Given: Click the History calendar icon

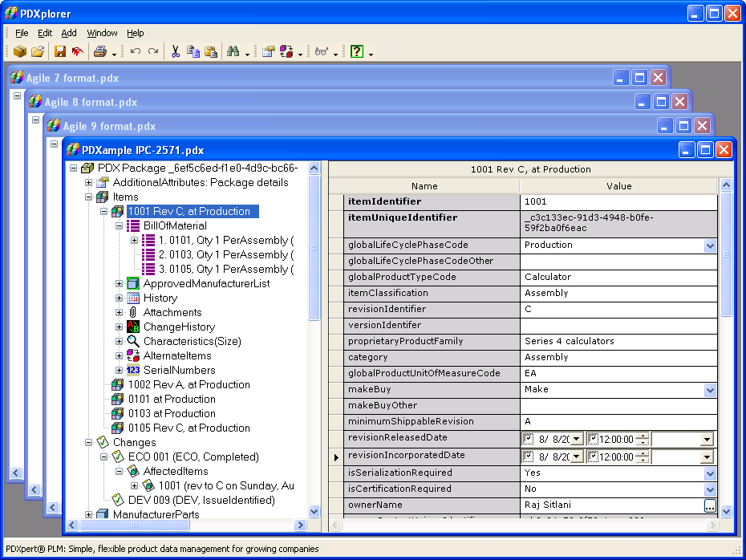Looking at the screenshot, I should (x=133, y=298).
